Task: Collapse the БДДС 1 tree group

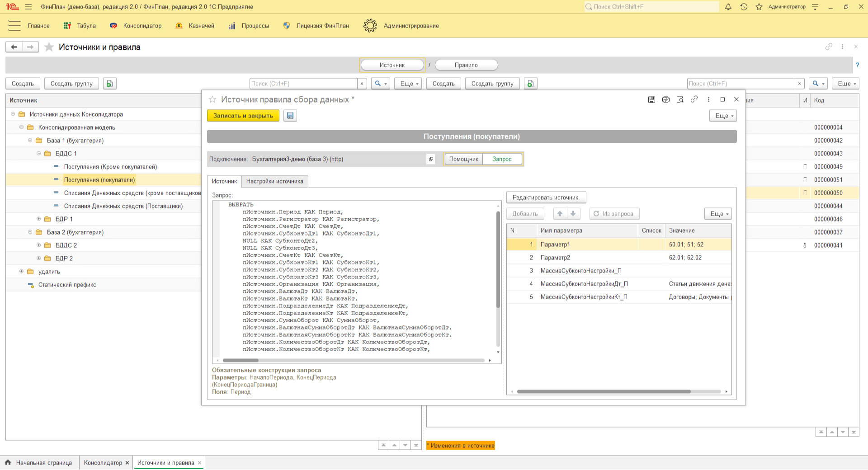Action: pyautogui.click(x=39, y=154)
